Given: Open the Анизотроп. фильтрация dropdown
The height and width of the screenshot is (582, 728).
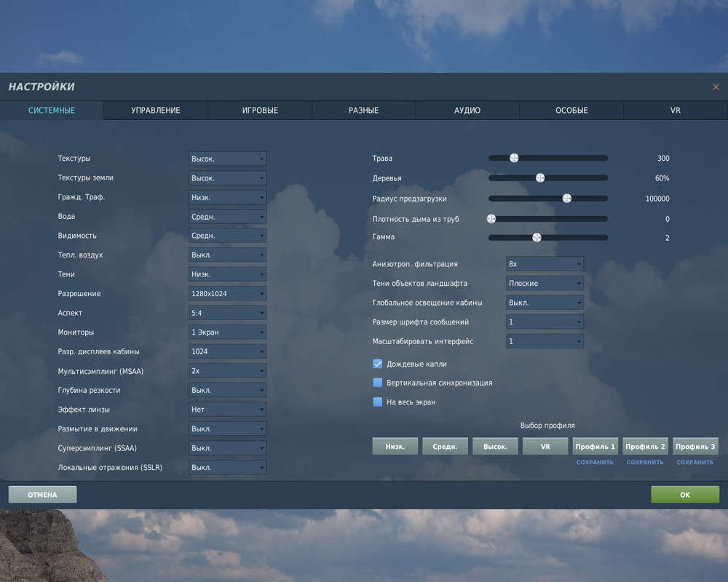Looking at the screenshot, I should (x=545, y=263).
